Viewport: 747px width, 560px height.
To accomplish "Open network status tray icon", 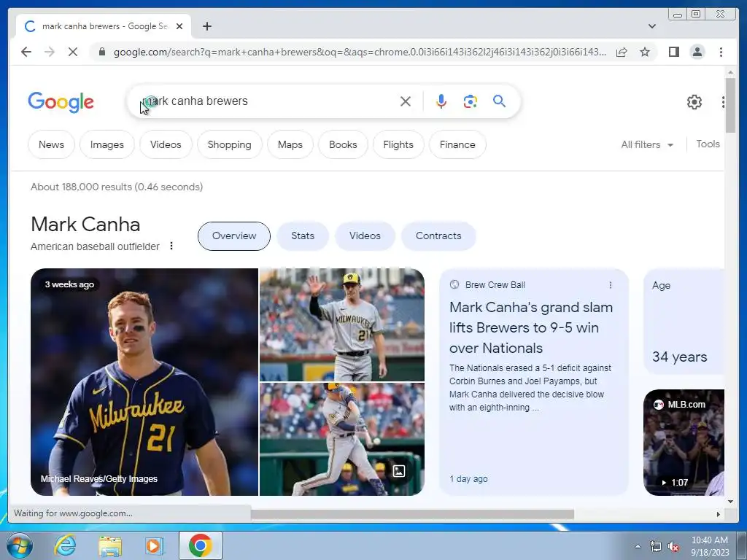I will (x=656, y=547).
